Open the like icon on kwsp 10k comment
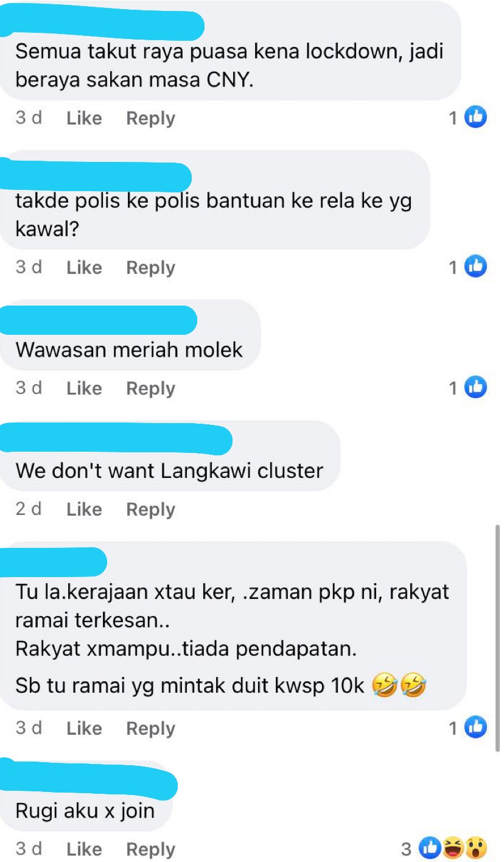 point(476,727)
